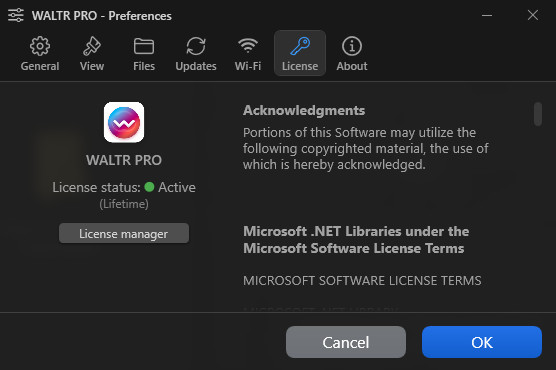Screen dimensions: 556x370
Task: Click the 'Portions of this Software' paragraph
Action: tap(366, 149)
